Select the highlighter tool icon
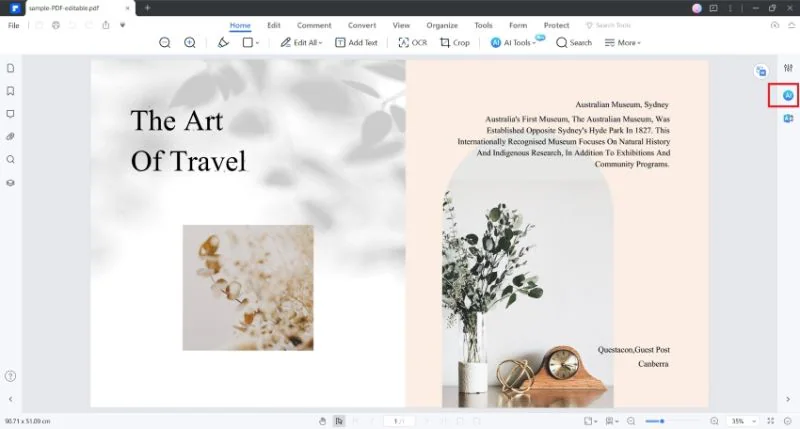This screenshot has height=429, width=800. pos(223,43)
